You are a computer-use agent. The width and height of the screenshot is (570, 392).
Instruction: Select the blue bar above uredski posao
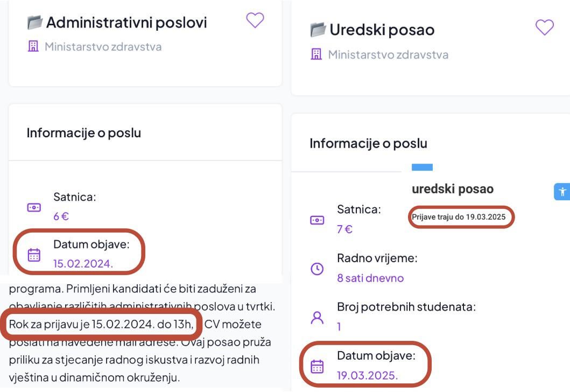click(x=422, y=167)
